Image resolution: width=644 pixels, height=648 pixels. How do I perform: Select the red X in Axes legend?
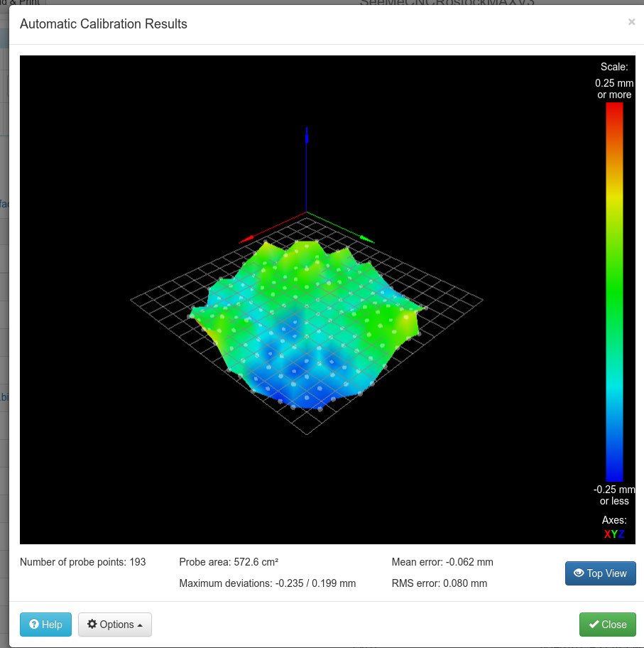pyautogui.click(x=607, y=534)
